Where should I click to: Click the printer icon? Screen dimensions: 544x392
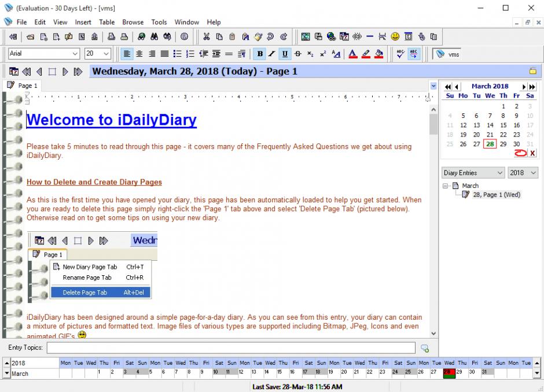pyautogui.click(x=124, y=37)
